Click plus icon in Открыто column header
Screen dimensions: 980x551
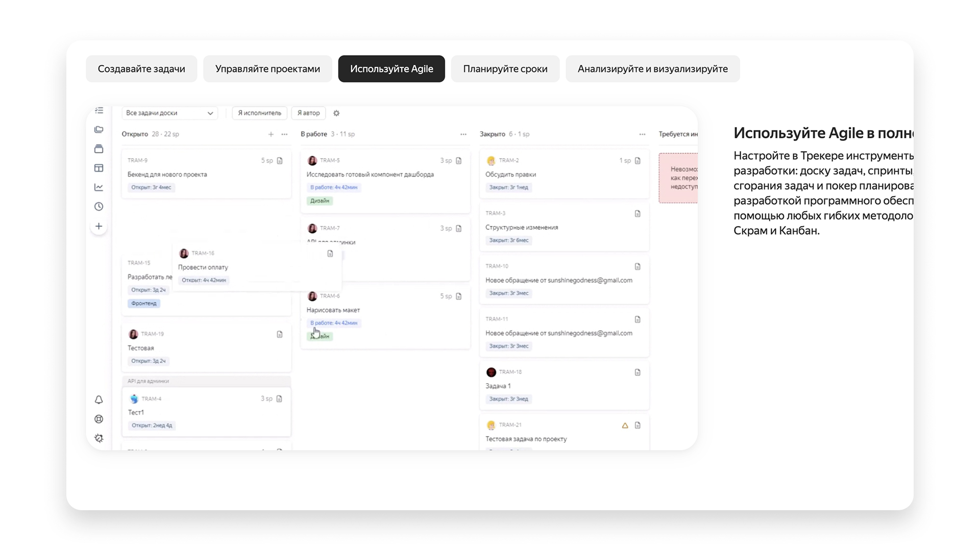tap(271, 134)
